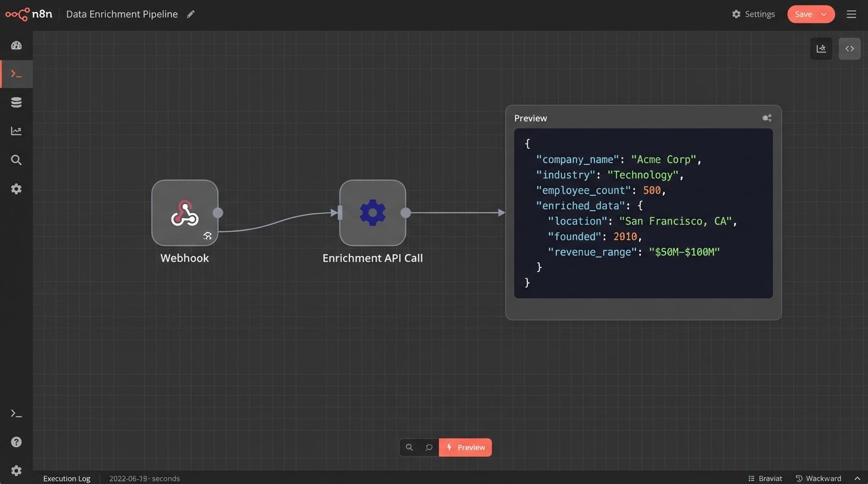Image resolution: width=868 pixels, height=484 pixels.
Task: Open the dashboard icon in left sidebar
Action: coord(16,45)
